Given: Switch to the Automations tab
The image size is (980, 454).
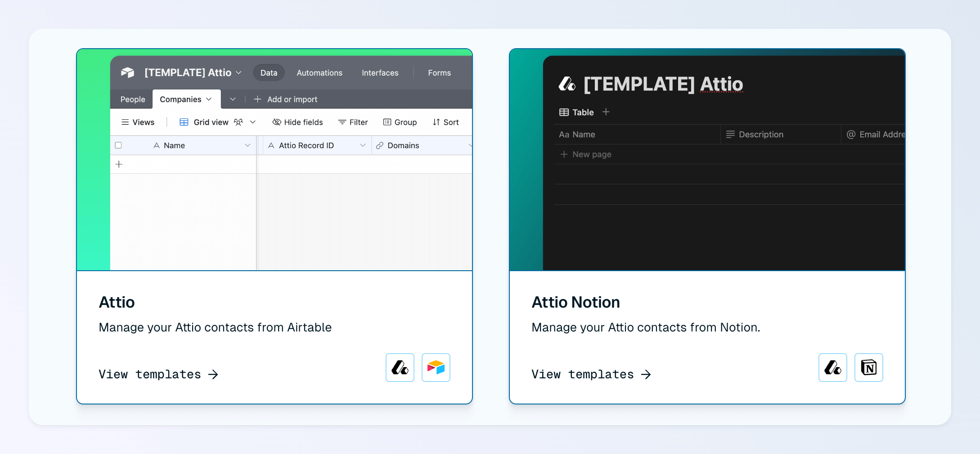Looking at the screenshot, I should click(319, 73).
